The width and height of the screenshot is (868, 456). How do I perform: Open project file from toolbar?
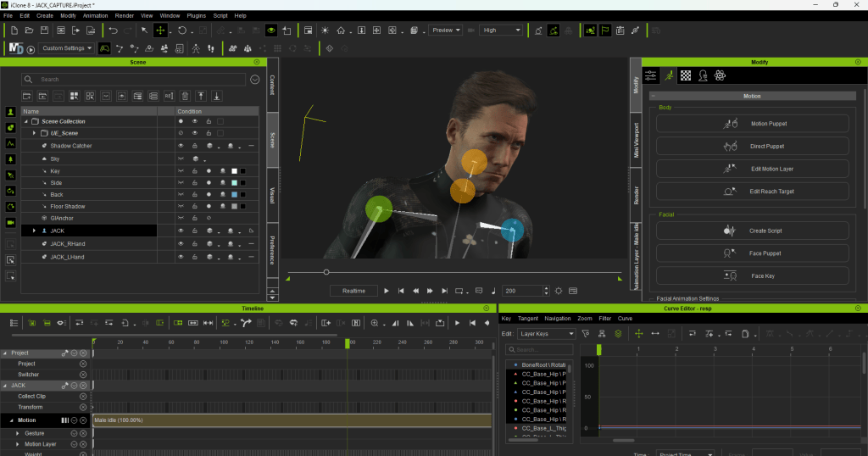pos(30,31)
